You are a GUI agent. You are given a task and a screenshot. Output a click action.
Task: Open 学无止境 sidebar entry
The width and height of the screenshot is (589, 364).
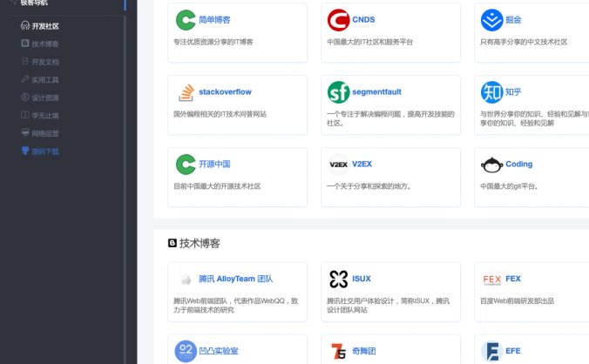point(40,115)
